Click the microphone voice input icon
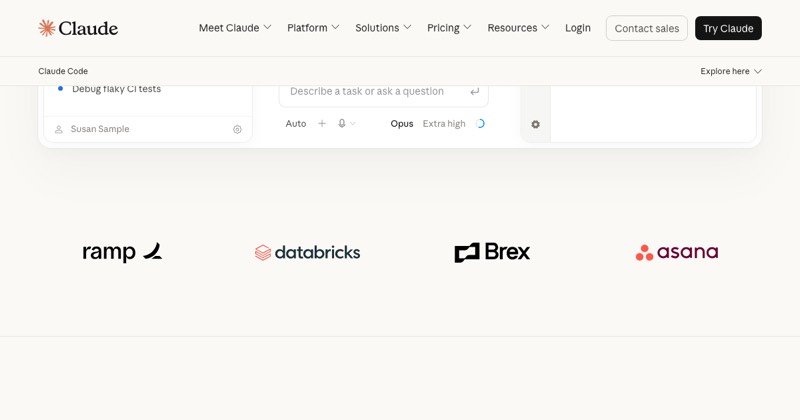Viewport: 800px width, 420px height. (x=342, y=123)
